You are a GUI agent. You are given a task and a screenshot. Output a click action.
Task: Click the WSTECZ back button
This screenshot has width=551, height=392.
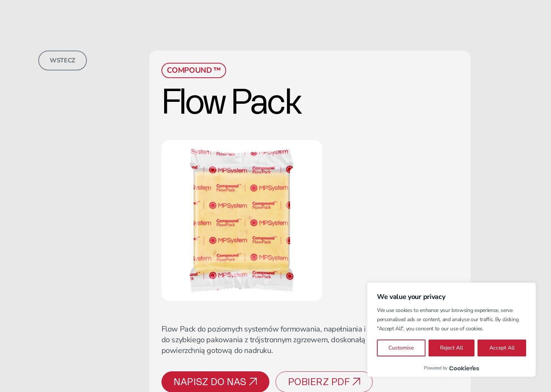[x=62, y=60]
